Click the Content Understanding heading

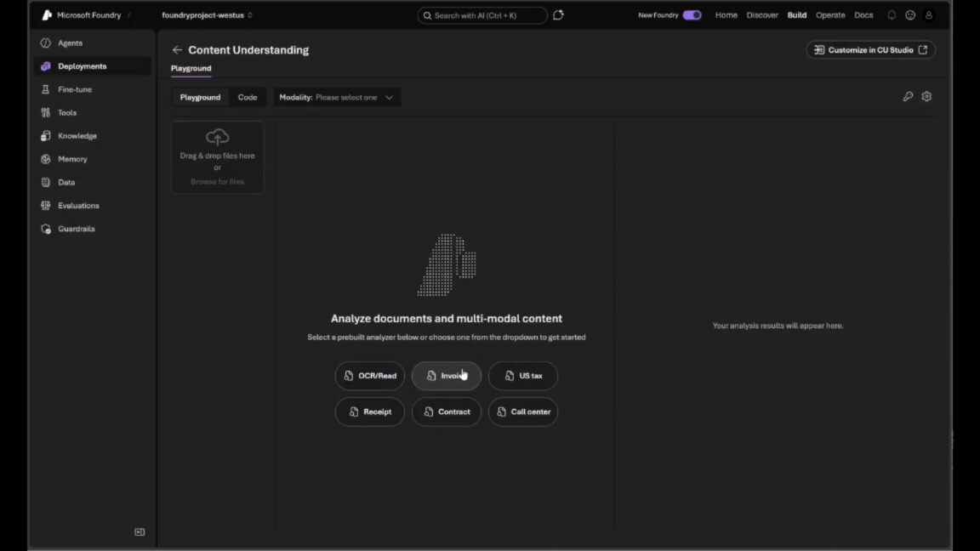pyautogui.click(x=248, y=50)
